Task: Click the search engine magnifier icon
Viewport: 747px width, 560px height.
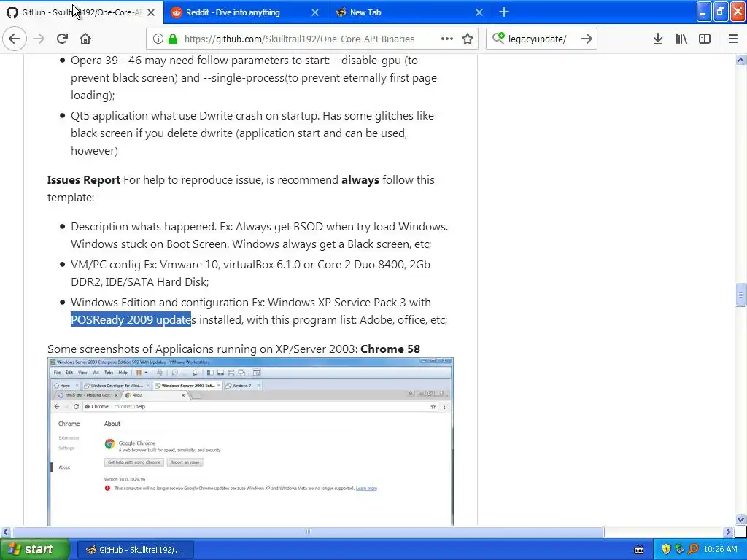Action: 498,38
